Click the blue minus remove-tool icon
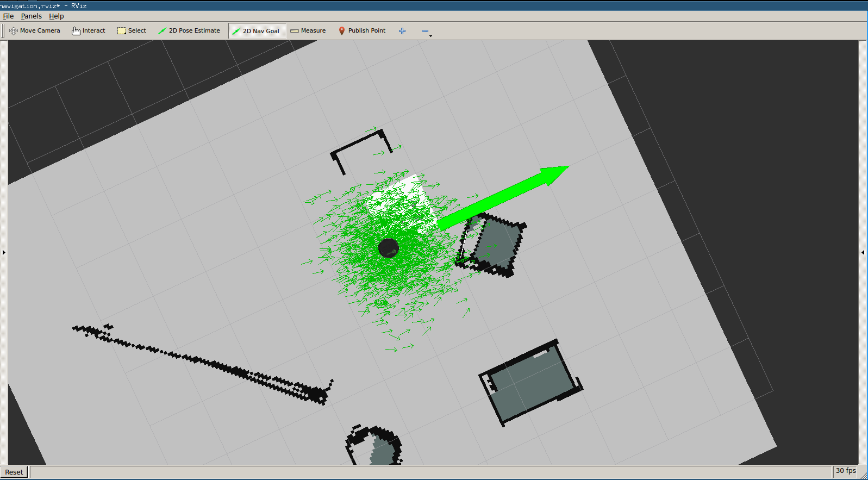The height and width of the screenshot is (480, 868). coord(424,31)
